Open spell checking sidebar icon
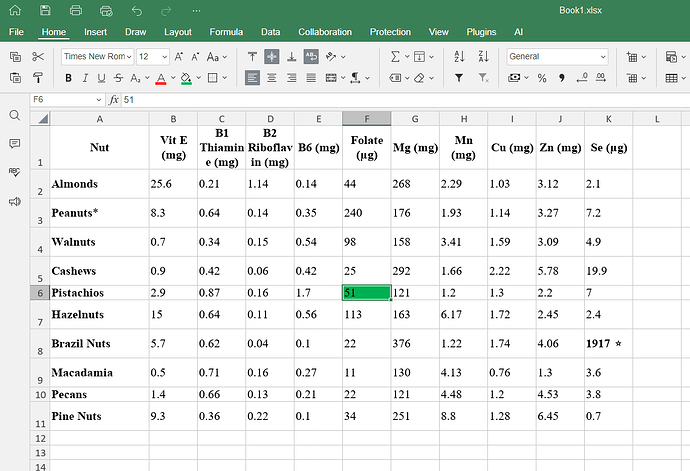 (15, 172)
